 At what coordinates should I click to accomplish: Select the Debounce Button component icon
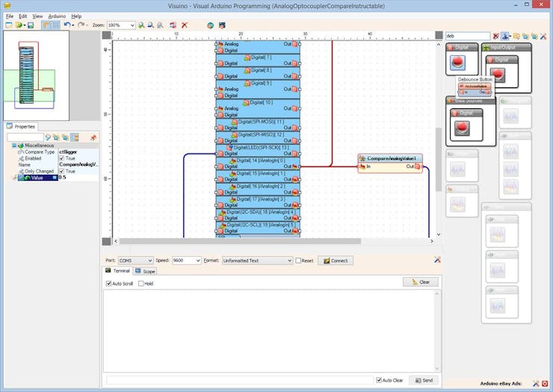click(458, 63)
